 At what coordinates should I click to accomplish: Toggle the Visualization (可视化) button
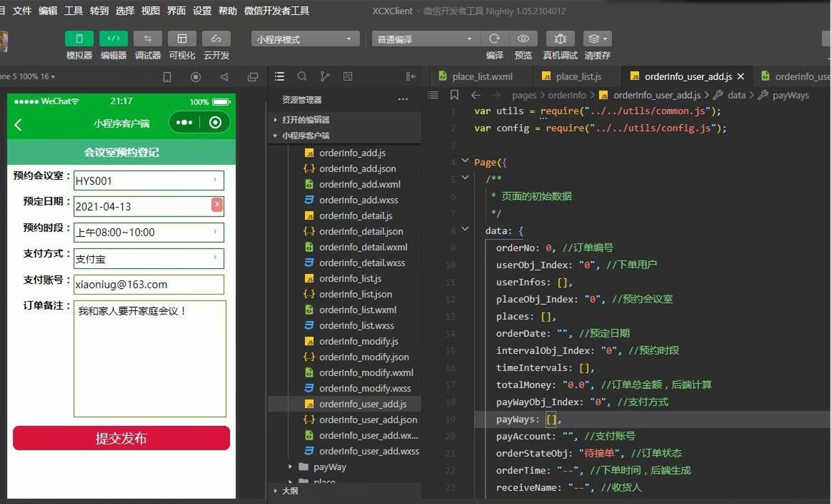(x=182, y=38)
